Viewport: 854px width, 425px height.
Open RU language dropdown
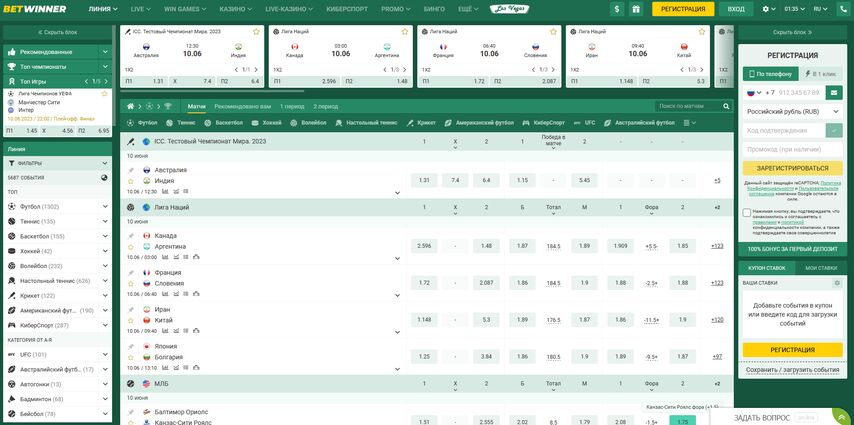[820, 9]
